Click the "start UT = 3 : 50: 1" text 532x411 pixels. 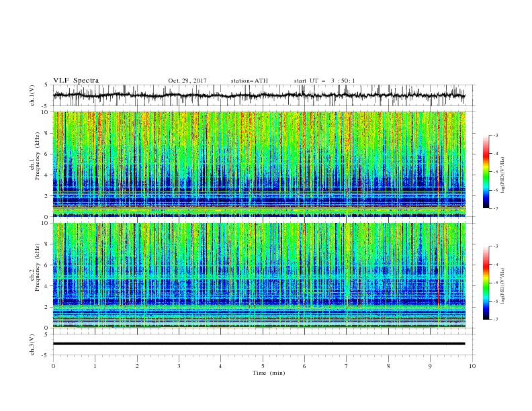(324, 81)
